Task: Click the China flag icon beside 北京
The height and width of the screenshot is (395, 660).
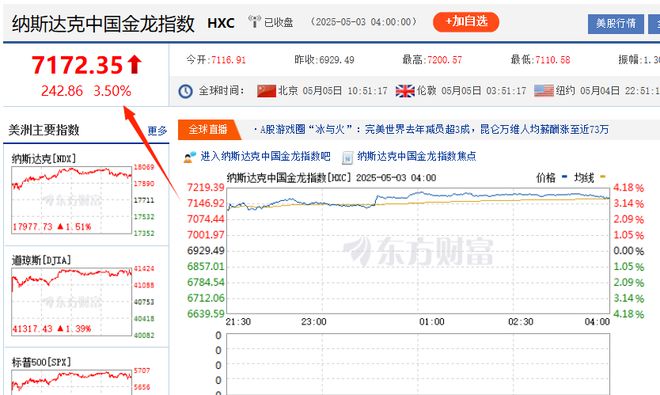Action: 266,91
